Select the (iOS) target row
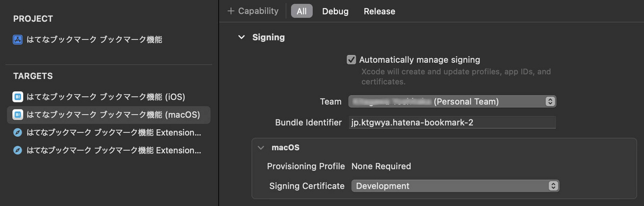644x206 pixels. point(108,97)
